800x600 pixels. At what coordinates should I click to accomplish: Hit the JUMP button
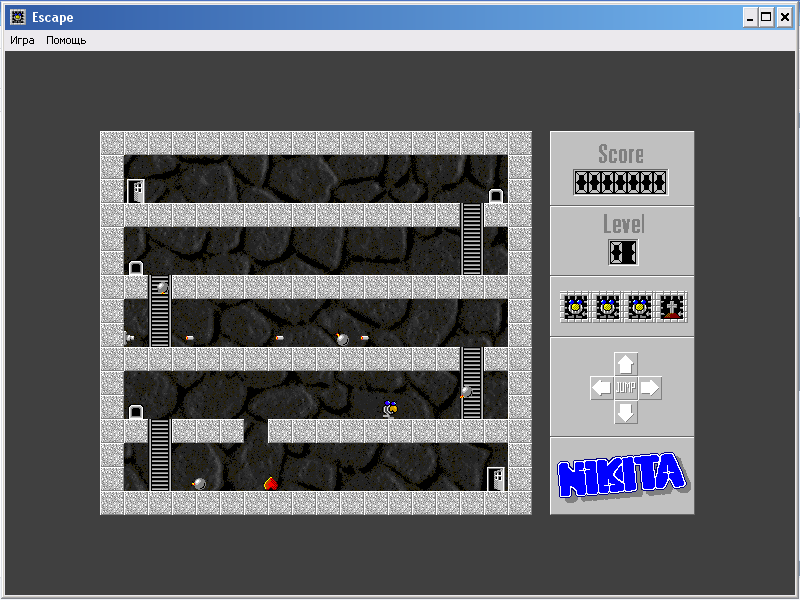[626, 388]
